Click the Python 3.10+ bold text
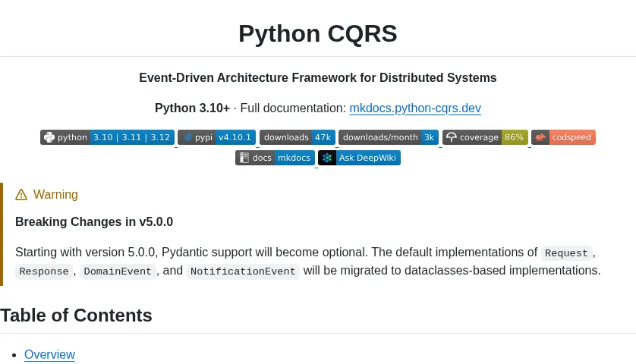The width and height of the screenshot is (636, 364). tap(192, 108)
